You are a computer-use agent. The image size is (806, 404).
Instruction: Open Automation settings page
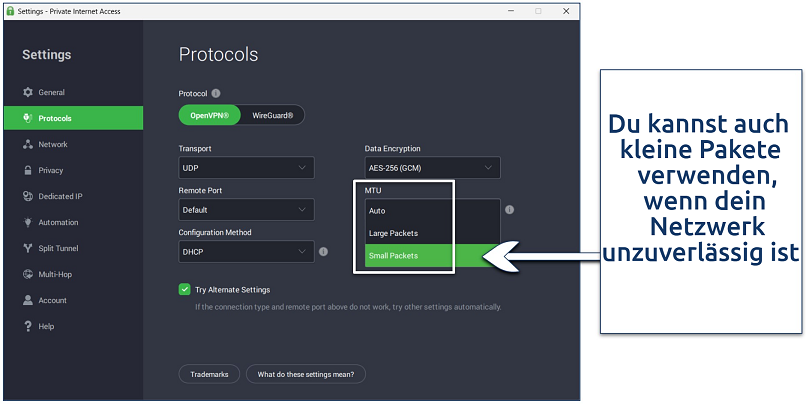coord(73,222)
